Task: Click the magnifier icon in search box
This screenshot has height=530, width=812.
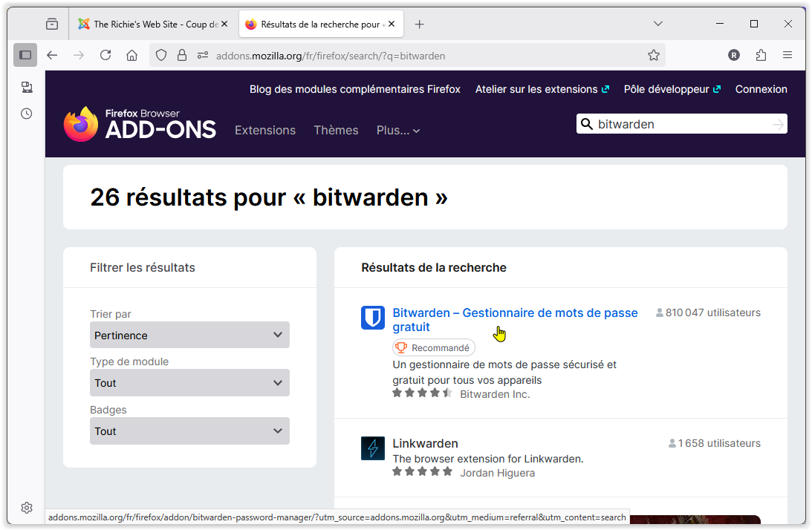Action: point(587,124)
